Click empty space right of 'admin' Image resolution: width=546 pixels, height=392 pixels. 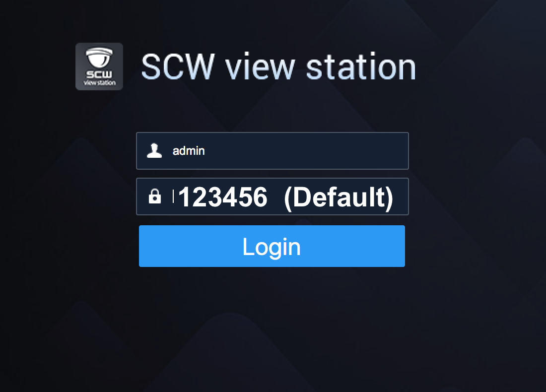[306, 151]
